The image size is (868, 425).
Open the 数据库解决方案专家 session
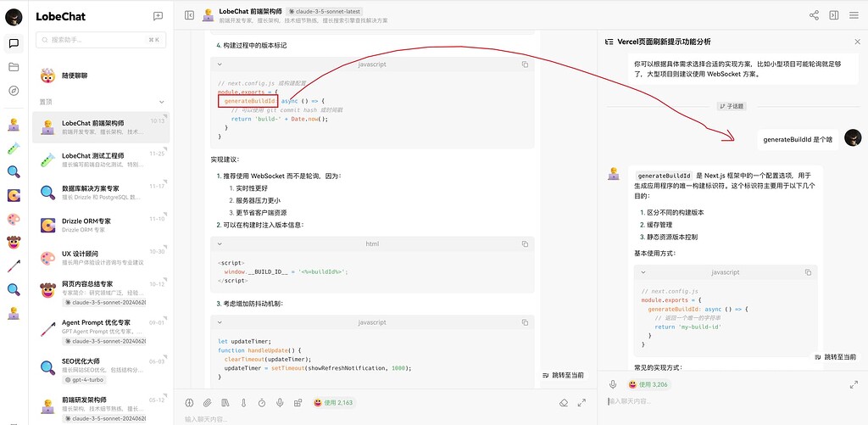101,193
